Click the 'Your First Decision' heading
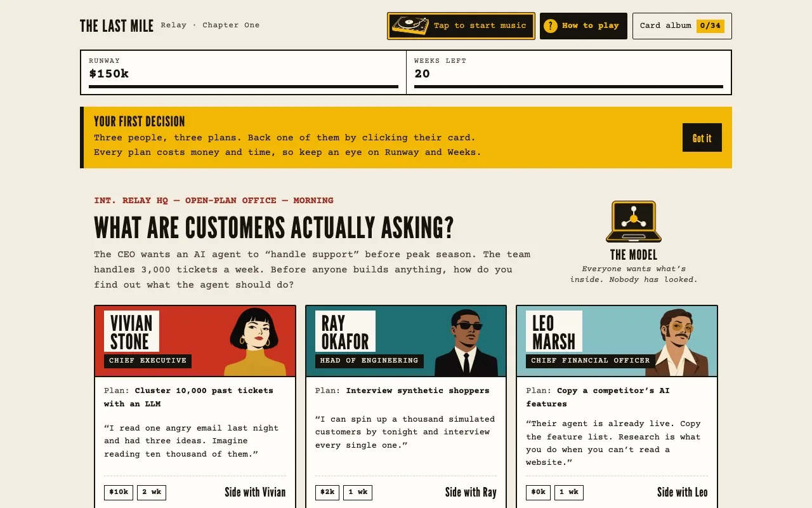812x508 pixels. point(140,121)
